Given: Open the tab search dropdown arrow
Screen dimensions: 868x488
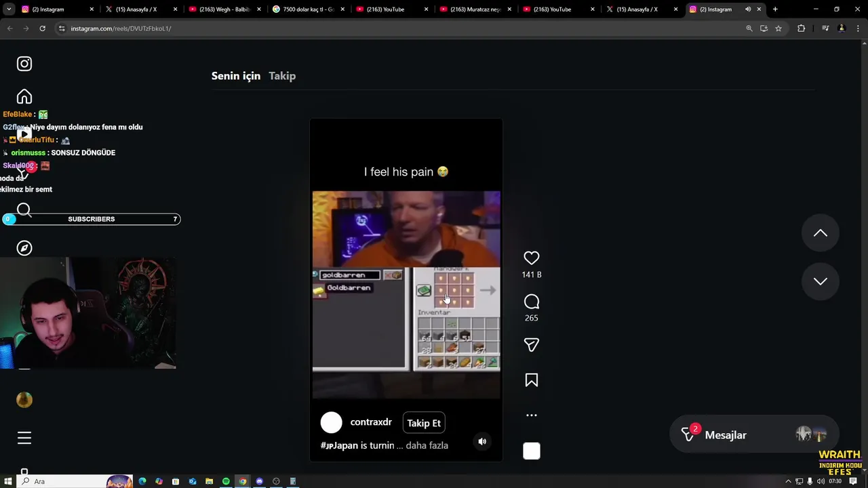Looking at the screenshot, I should click(x=9, y=9).
